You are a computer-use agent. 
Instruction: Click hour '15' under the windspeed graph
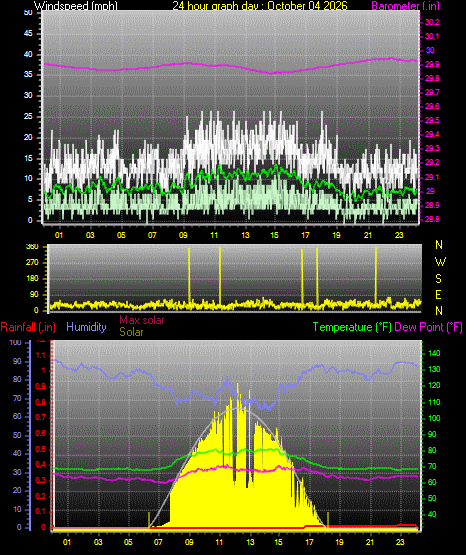[x=275, y=235]
